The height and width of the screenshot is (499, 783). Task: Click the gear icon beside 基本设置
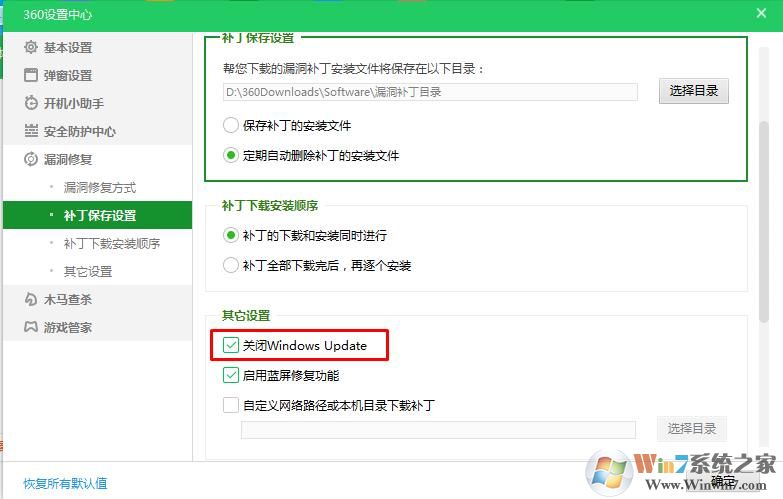pyautogui.click(x=30, y=47)
